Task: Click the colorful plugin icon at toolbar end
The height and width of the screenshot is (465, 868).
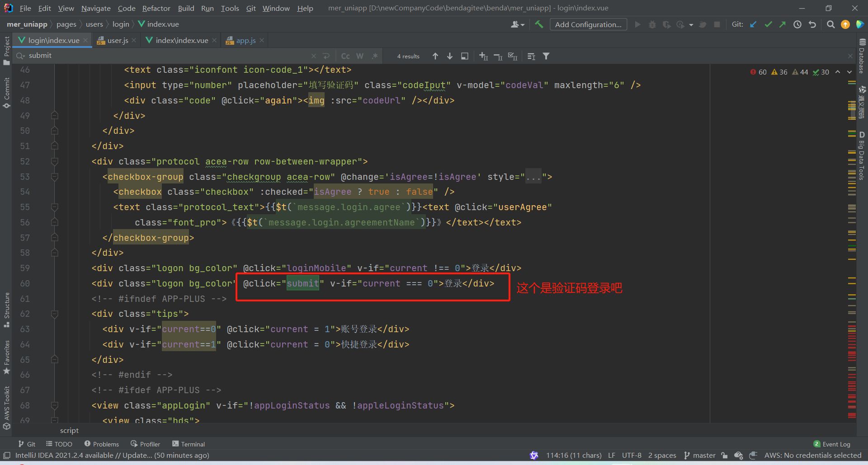Action: coord(860,24)
